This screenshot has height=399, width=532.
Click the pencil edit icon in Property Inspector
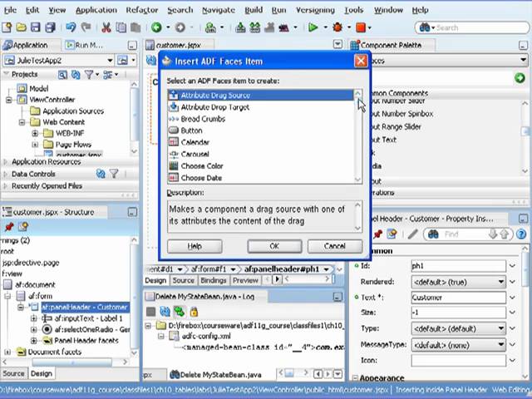412,234
